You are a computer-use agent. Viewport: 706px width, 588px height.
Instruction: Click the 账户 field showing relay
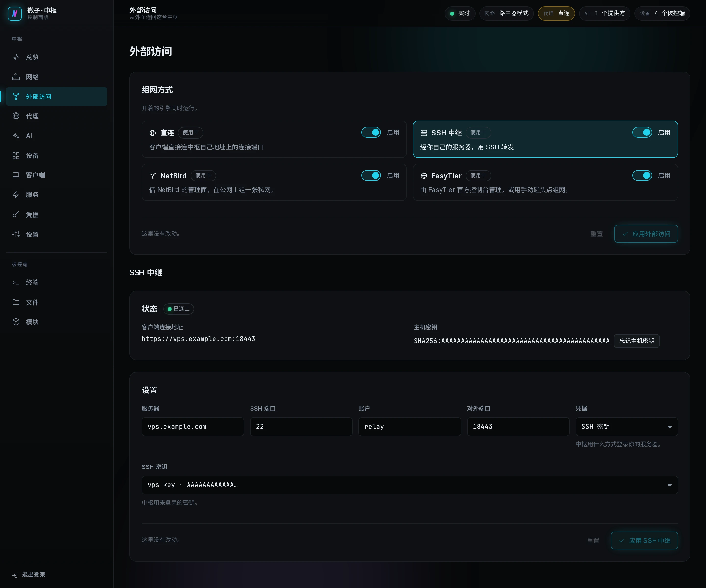click(x=409, y=427)
